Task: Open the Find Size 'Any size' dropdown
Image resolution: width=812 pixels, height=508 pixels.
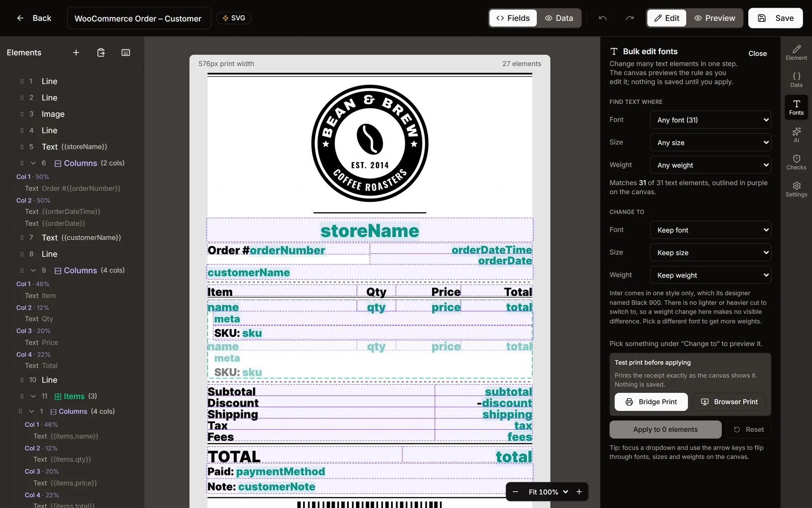Action: click(x=710, y=143)
